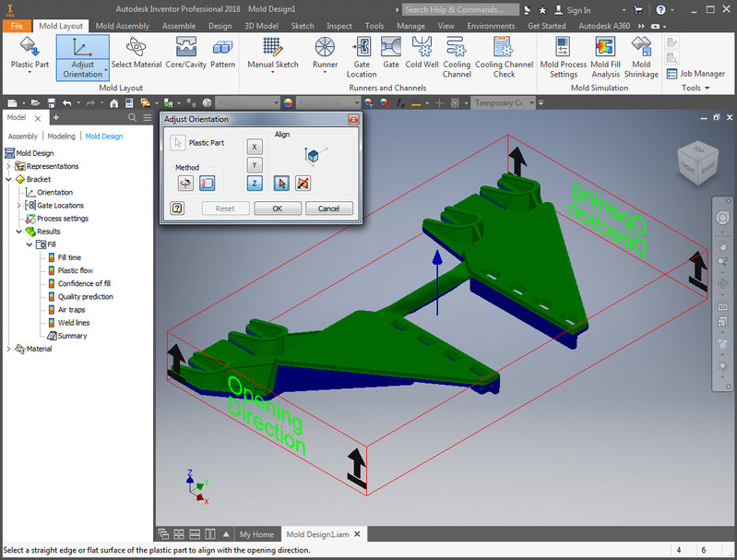Switch to the Mold Assembly ribbon tab

tap(122, 26)
